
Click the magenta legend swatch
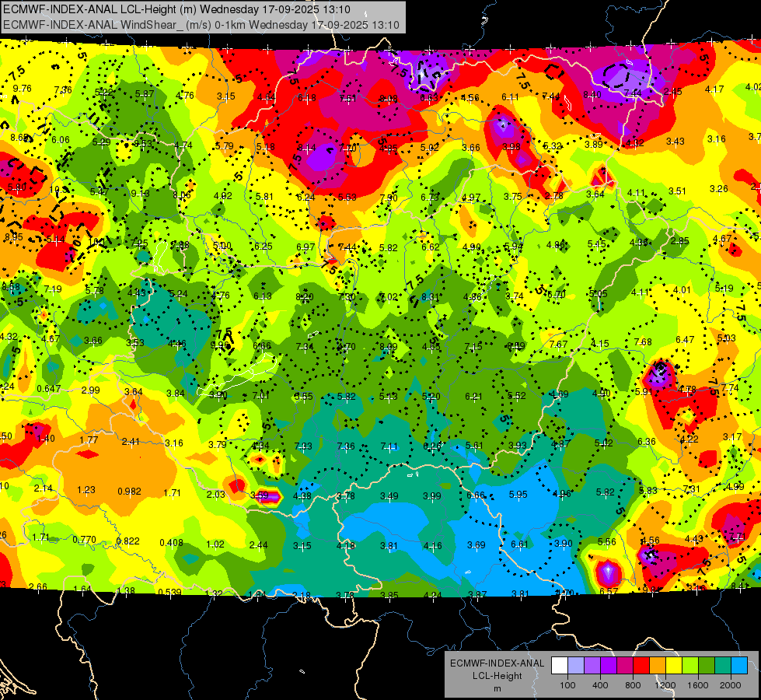[625, 666]
